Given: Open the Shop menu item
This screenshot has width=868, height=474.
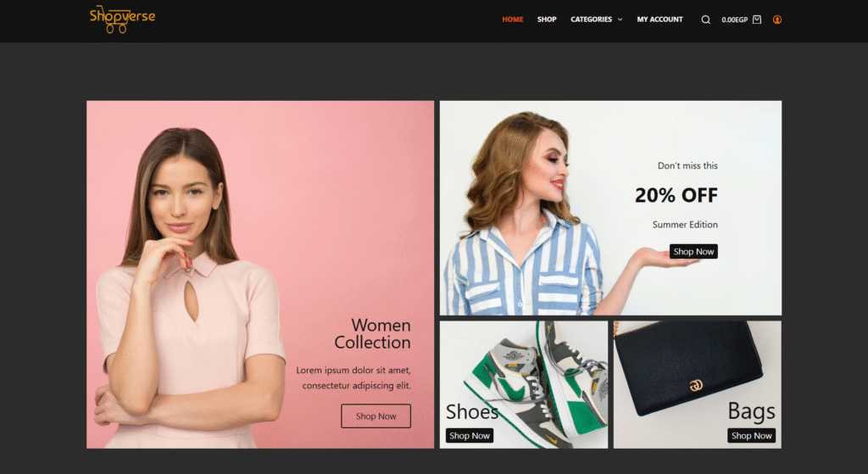Looking at the screenshot, I should click(x=547, y=20).
